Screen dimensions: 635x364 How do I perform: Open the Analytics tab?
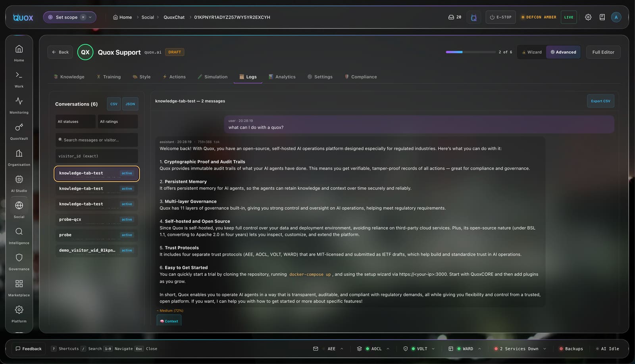282,77
